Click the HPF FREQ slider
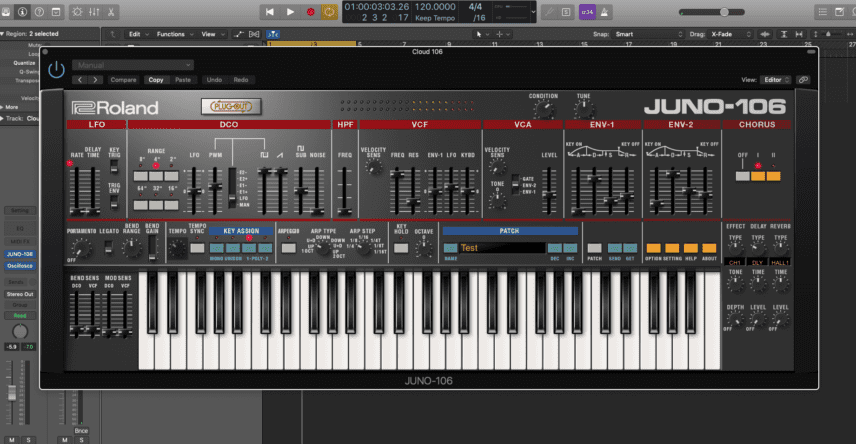The height and width of the screenshot is (444, 856). point(344,191)
